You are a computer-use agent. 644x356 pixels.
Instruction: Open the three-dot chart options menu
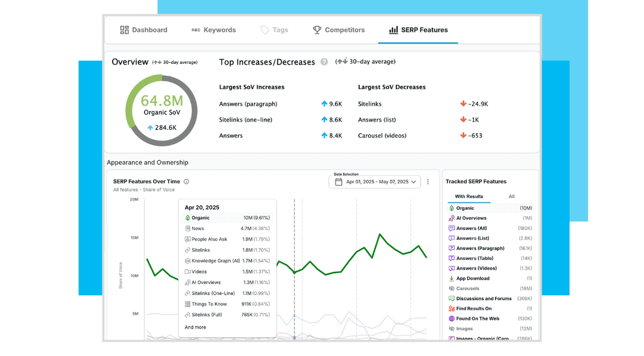pos(428,182)
